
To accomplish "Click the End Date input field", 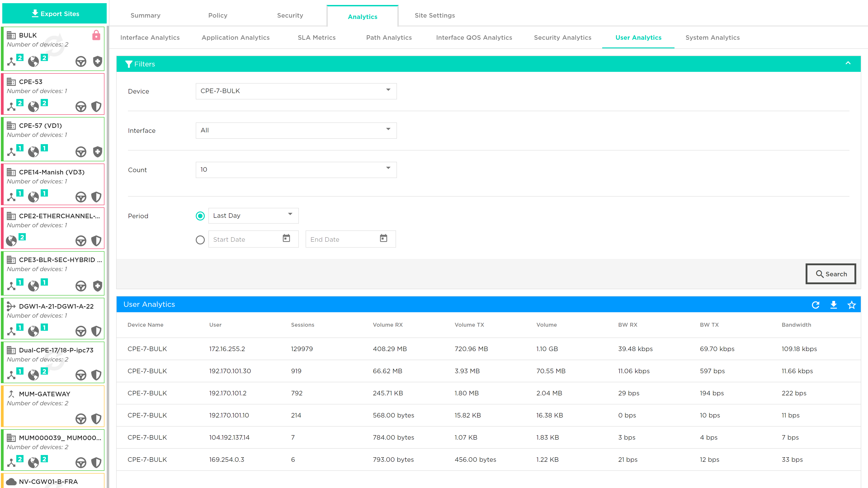I will tap(350, 239).
